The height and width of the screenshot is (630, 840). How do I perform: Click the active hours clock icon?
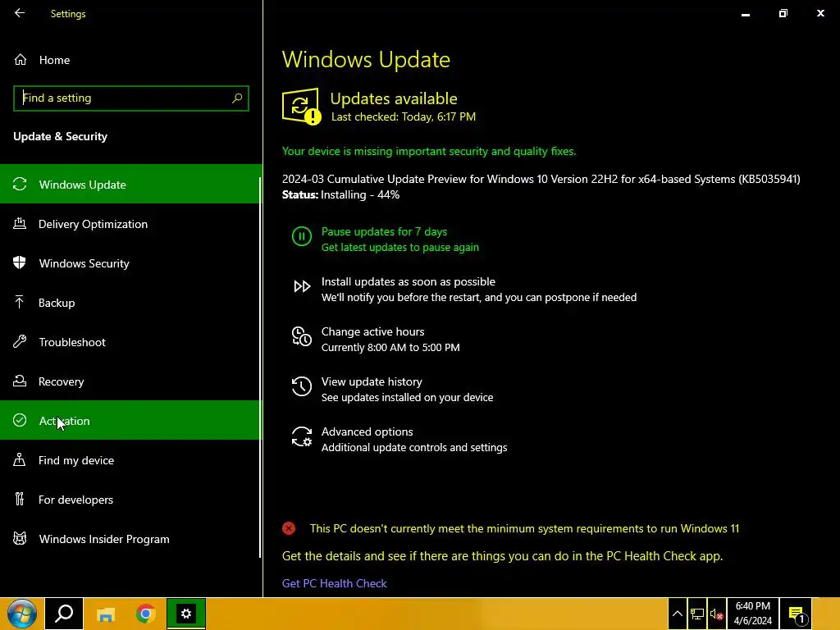(302, 336)
